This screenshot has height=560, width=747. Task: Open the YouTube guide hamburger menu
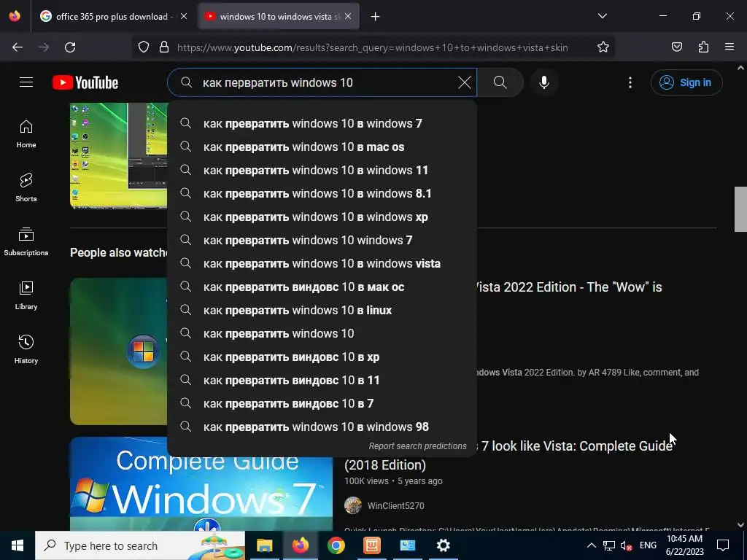tap(26, 82)
